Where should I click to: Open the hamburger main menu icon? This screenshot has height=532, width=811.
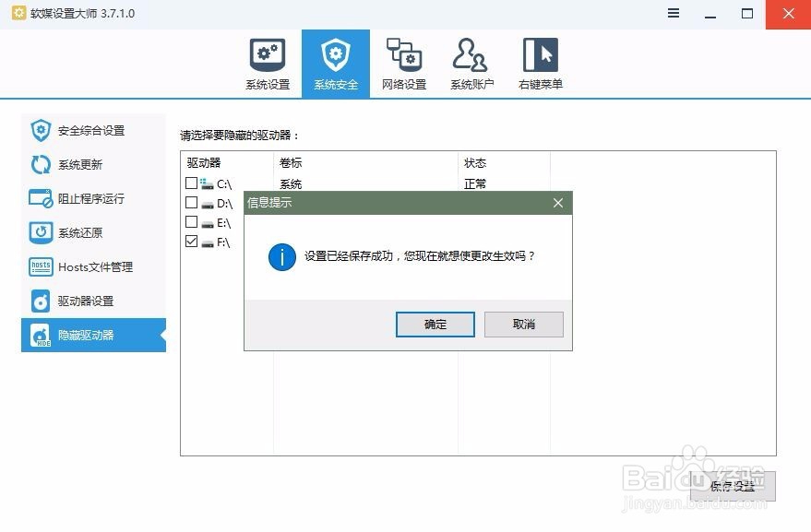[x=674, y=14]
